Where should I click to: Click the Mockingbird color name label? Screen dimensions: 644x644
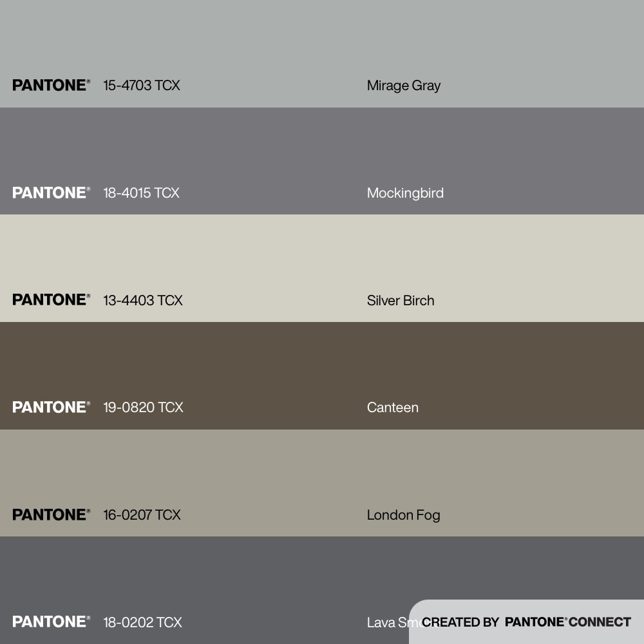(405, 193)
